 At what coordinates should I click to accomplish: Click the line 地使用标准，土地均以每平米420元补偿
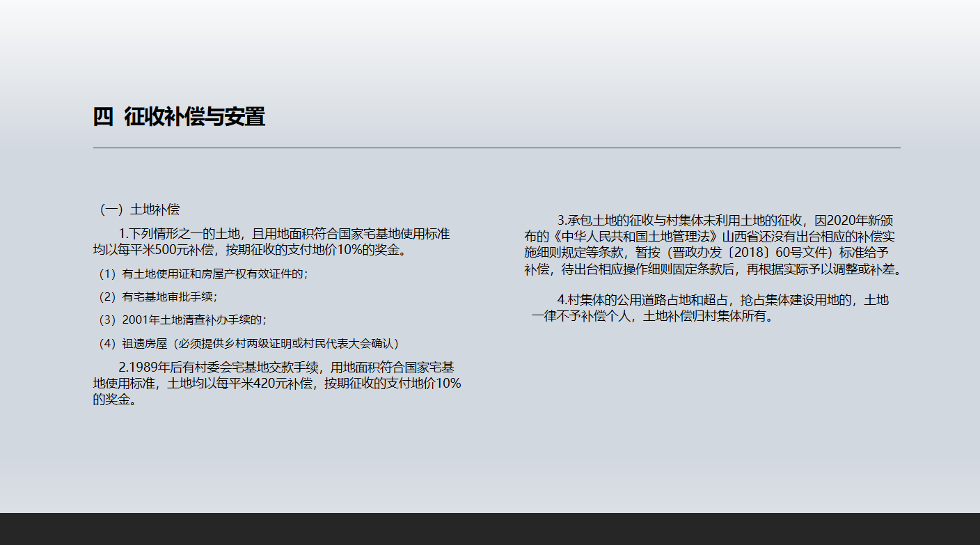(277, 384)
